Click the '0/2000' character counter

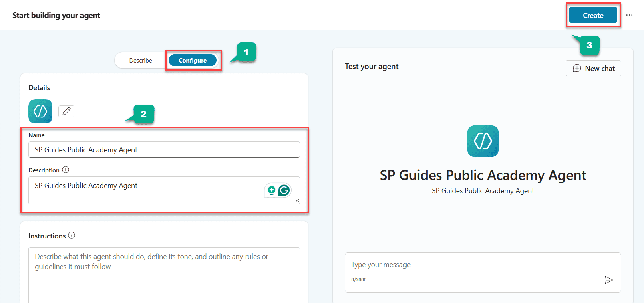pos(359,280)
